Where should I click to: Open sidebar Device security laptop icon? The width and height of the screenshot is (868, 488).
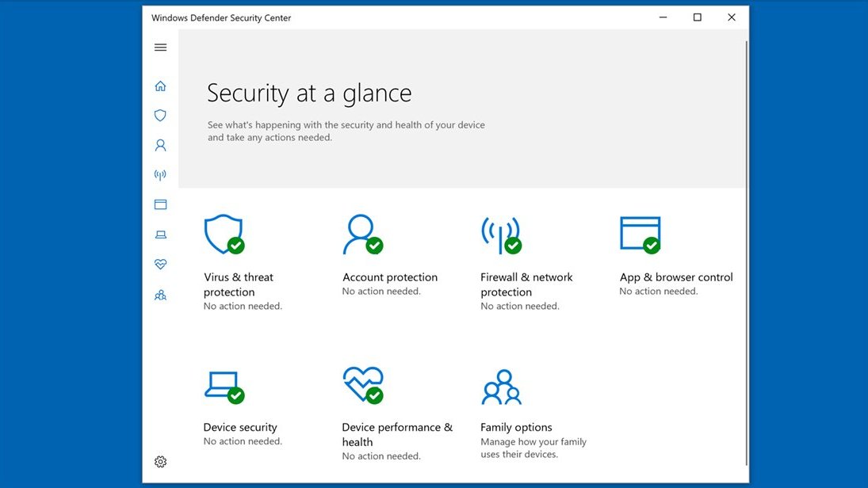coord(161,234)
